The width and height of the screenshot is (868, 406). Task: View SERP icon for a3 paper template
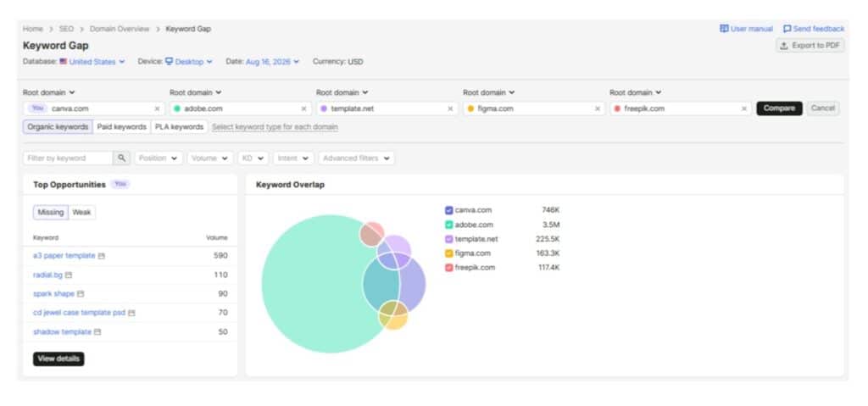click(x=102, y=257)
